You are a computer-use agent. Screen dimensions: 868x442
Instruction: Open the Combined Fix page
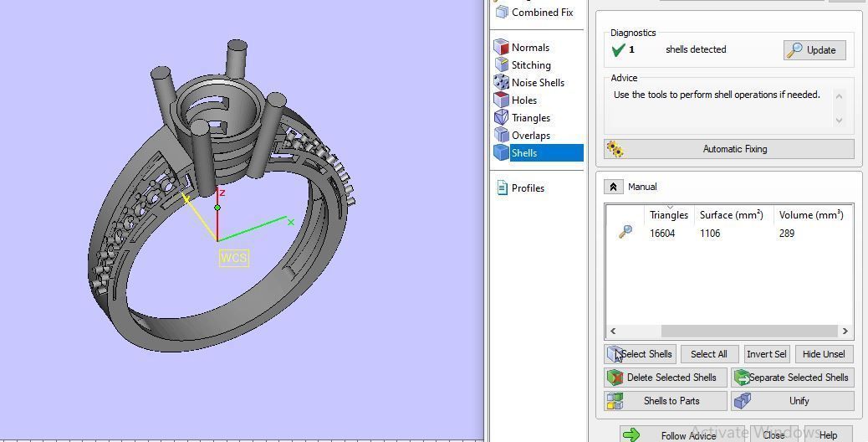point(534,13)
